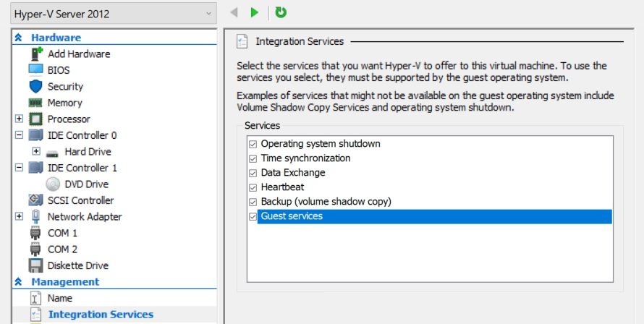The height and width of the screenshot is (324, 644).
Task: Click the SCSI Controller icon
Action: (36, 200)
